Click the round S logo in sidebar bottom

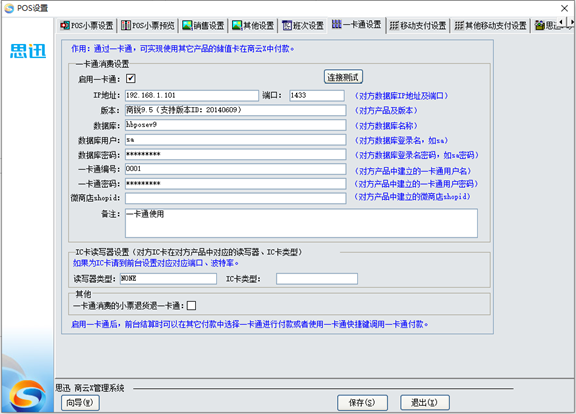tap(28, 396)
